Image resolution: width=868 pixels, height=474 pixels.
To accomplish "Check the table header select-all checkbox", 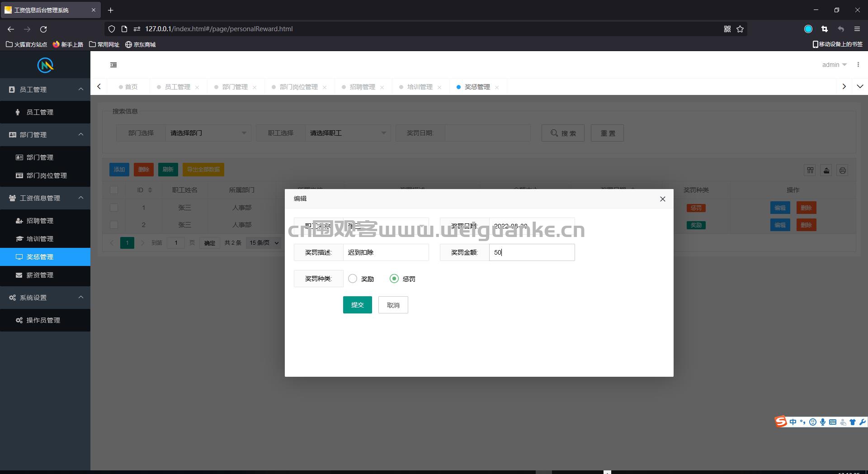I will click(114, 190).
